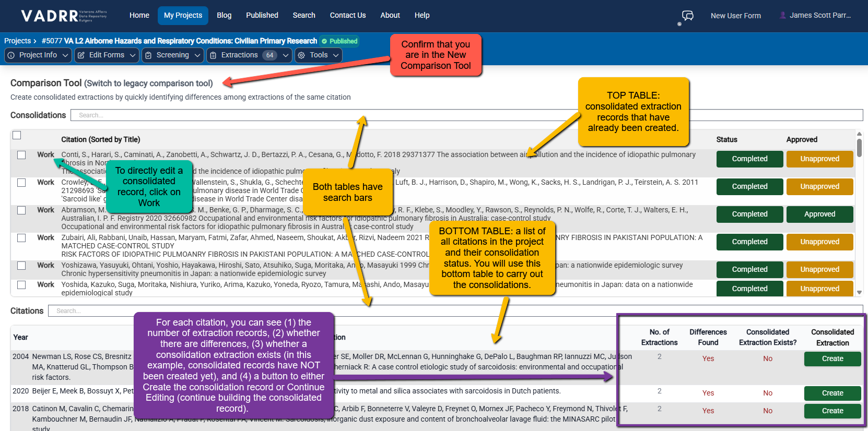The width and height of the screenshot is (868, 431).
Task: Click Work link for Conti citation
Action: [45, 154]
